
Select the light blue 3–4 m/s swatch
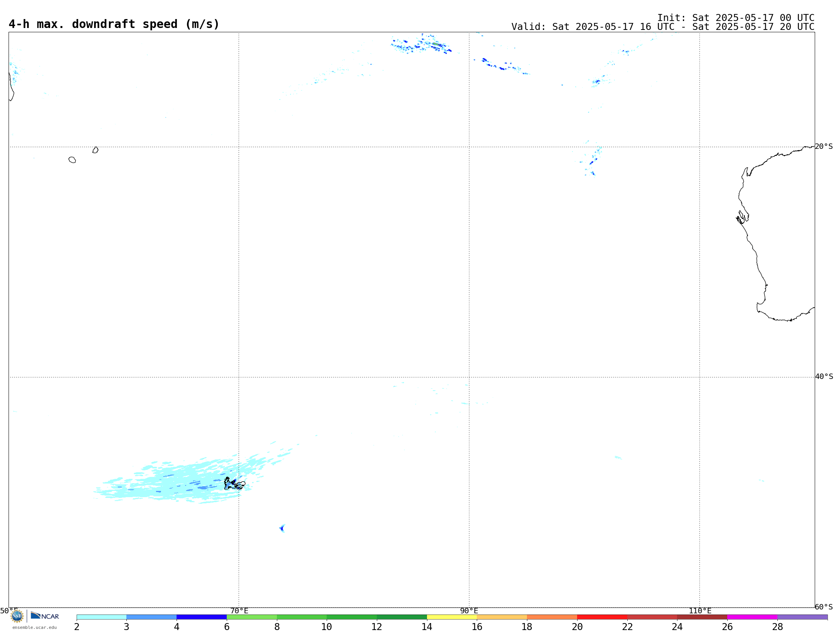coord(152,617)
